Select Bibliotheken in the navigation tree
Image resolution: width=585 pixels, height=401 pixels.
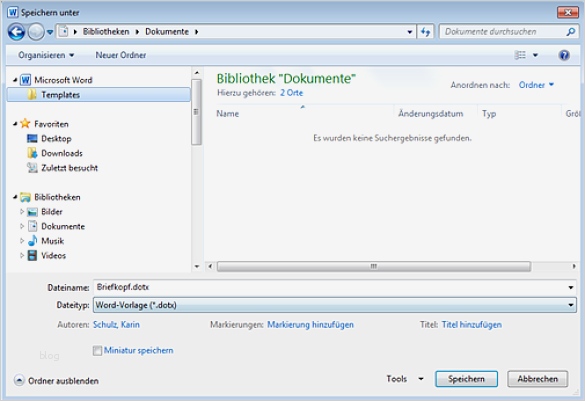click(57, 197)
